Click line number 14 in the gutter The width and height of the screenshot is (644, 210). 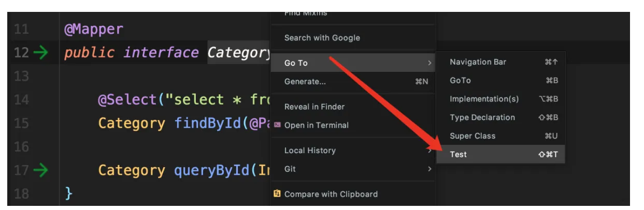point(21,100)
